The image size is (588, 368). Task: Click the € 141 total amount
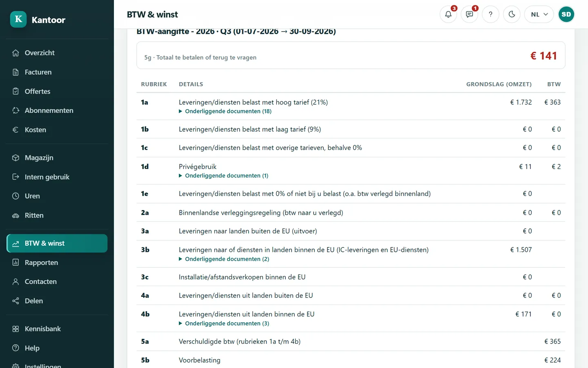(543, 56)
